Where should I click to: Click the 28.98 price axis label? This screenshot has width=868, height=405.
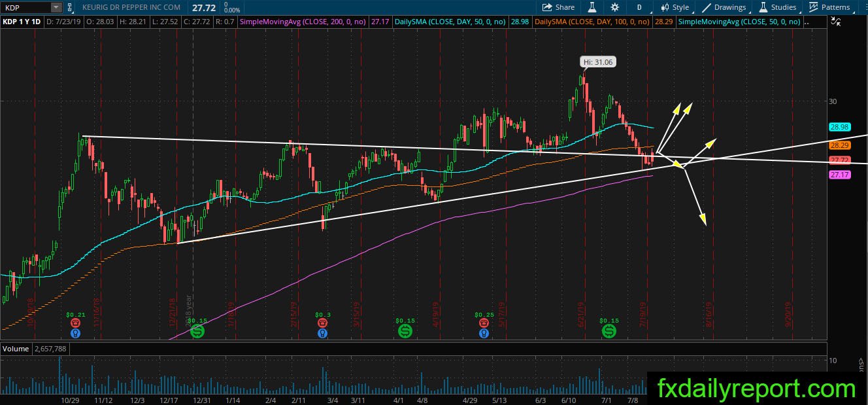tap(839, 126)
